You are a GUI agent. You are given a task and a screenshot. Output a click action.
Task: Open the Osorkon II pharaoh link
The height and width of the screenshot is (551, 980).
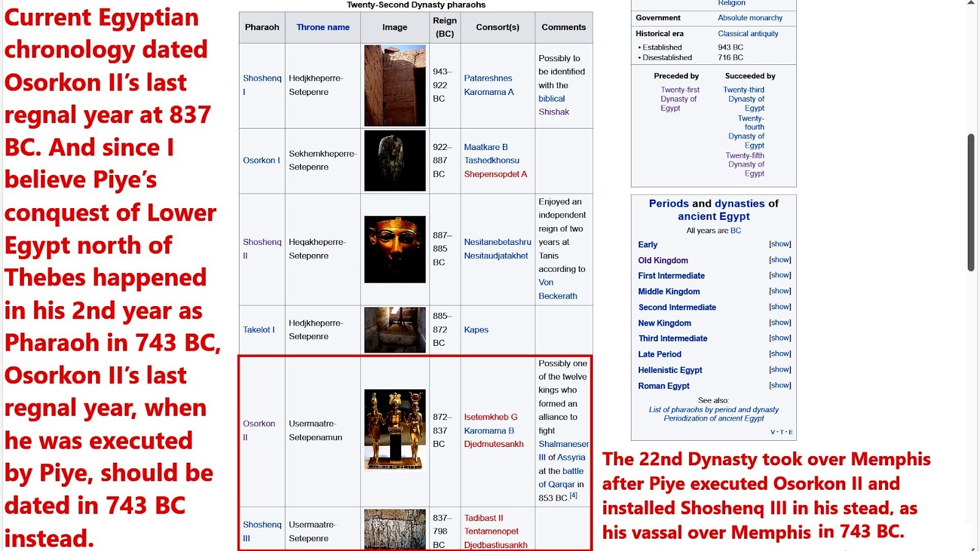259,430
